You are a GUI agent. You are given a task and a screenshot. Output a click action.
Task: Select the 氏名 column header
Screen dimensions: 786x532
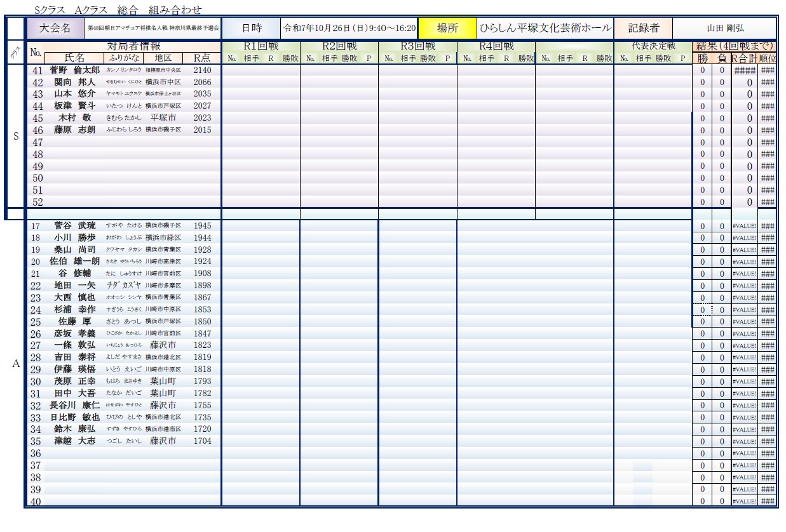75,58
